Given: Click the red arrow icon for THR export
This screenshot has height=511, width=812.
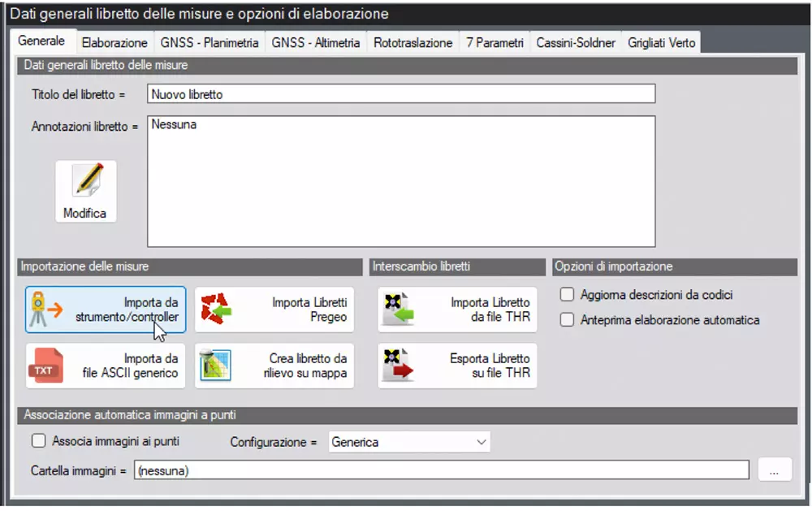Looking at the screenshot, I should (x=398, y=366).
